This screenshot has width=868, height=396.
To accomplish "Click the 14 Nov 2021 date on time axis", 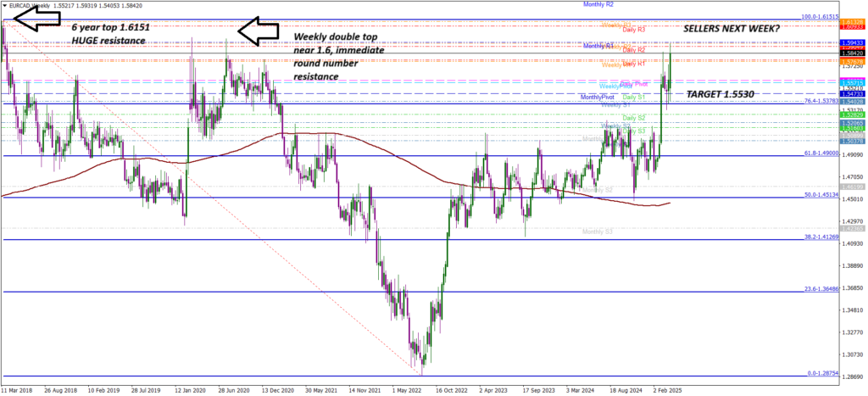I will (x=363, y=390).
